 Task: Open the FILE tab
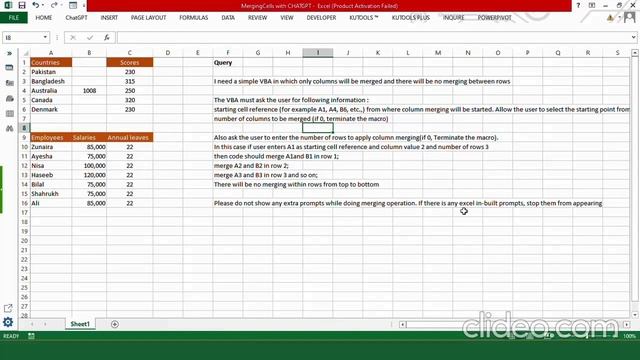[14, 18]
